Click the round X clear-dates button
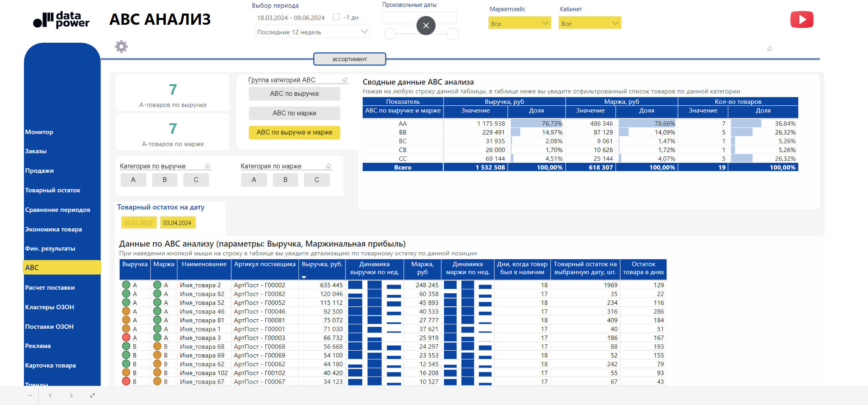 [426, 26]
